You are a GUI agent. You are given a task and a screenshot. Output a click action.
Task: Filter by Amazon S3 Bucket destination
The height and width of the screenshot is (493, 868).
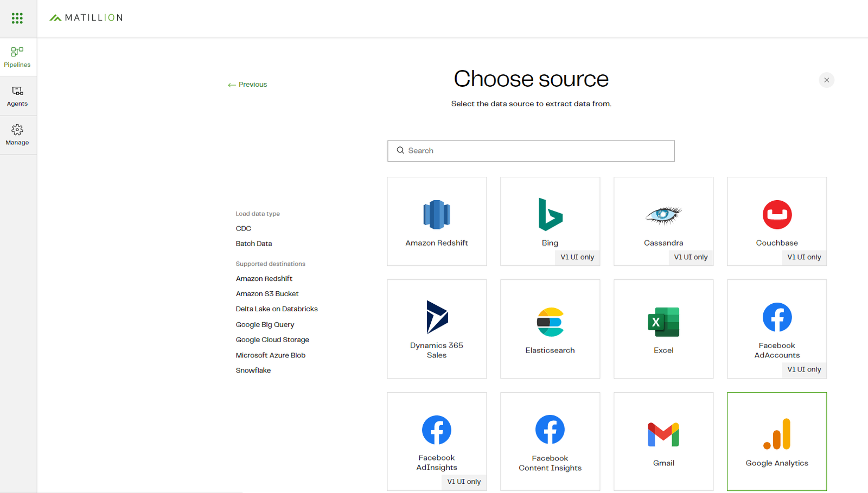267,293
